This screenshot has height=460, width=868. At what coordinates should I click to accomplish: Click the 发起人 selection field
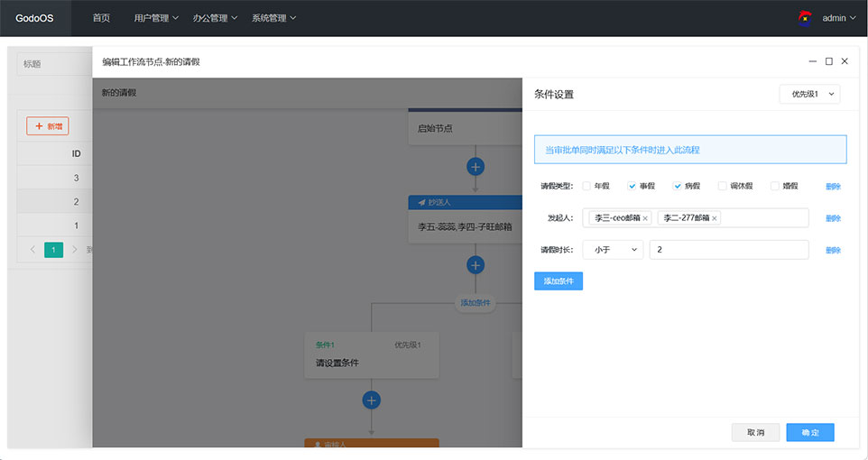[x=696, y=218]
